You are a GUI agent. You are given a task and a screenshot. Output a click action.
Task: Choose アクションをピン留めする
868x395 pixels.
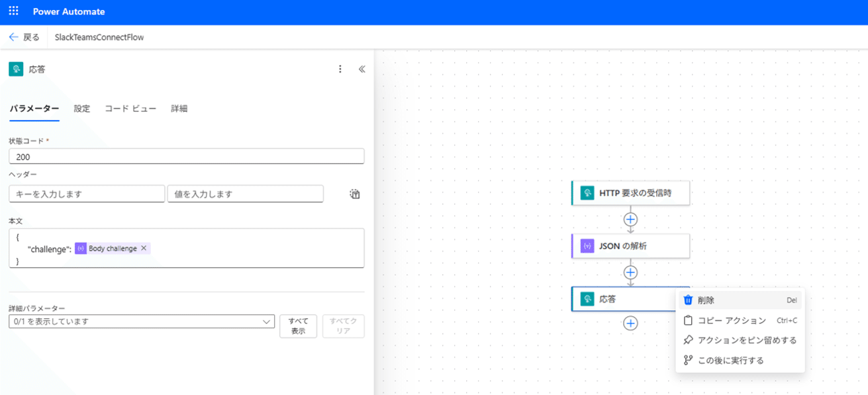(740, 340)
